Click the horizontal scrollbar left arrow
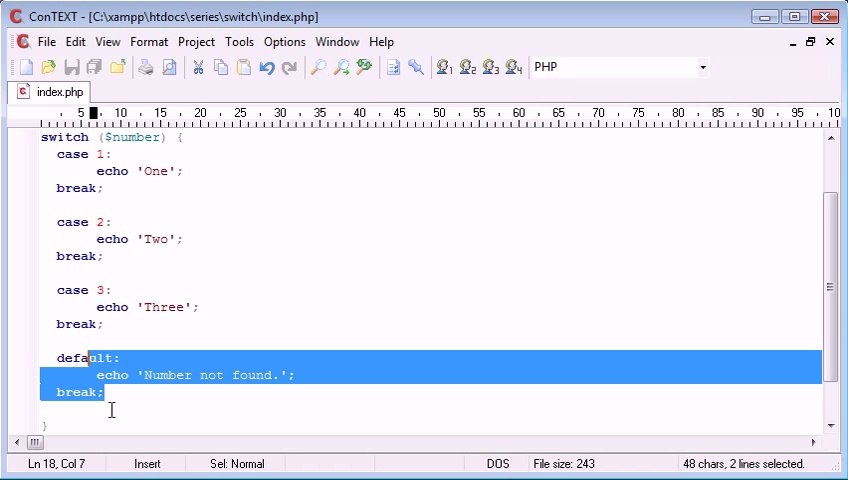The height and width of the screenshot is (480, 848). (17, 443)
